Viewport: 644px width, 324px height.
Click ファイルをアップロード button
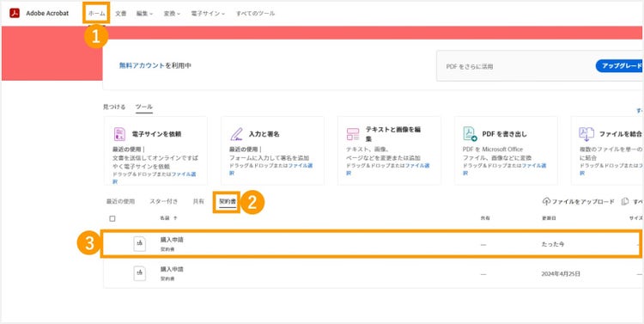[578, 201]
